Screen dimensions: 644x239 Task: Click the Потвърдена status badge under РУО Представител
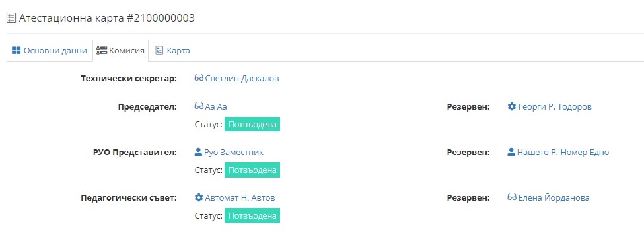pyautogui.click(x=252, y=170)
